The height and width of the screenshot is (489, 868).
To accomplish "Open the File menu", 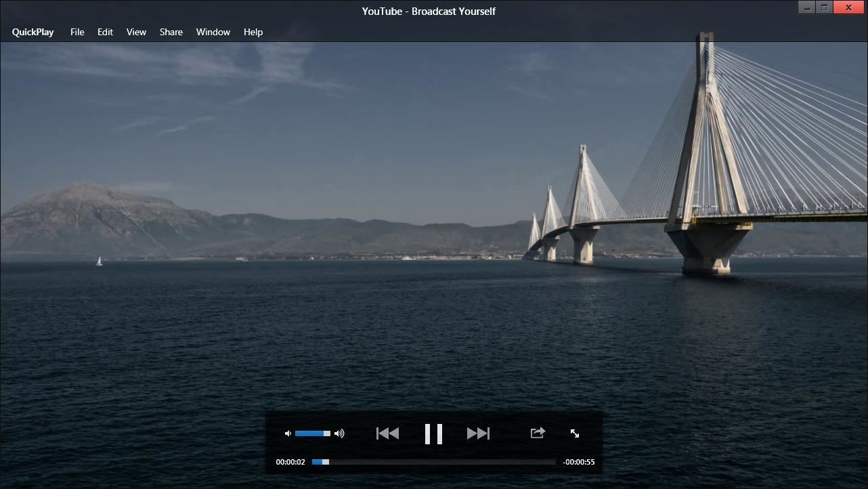I will coord(77,32).
